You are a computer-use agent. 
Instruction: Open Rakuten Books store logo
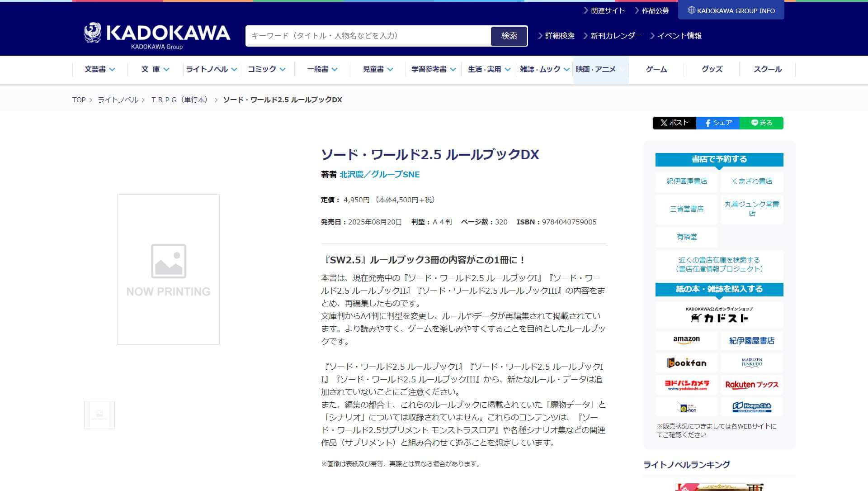pyautogui.click(x=752, y=385)
